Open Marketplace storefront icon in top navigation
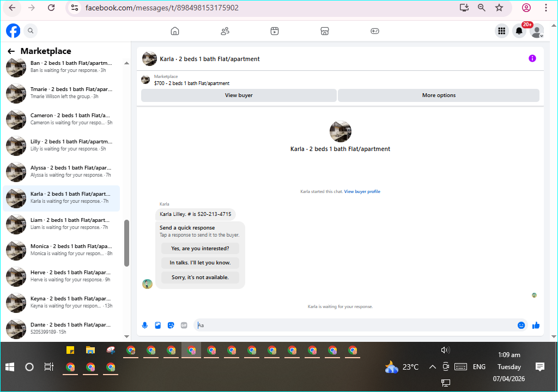 coord(325,31)
